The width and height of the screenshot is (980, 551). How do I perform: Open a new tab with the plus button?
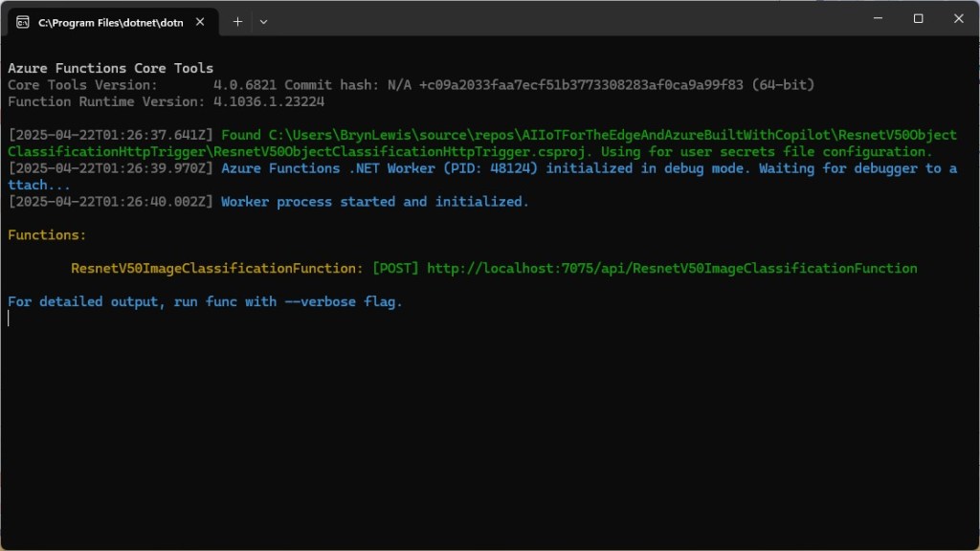point(237,21)
